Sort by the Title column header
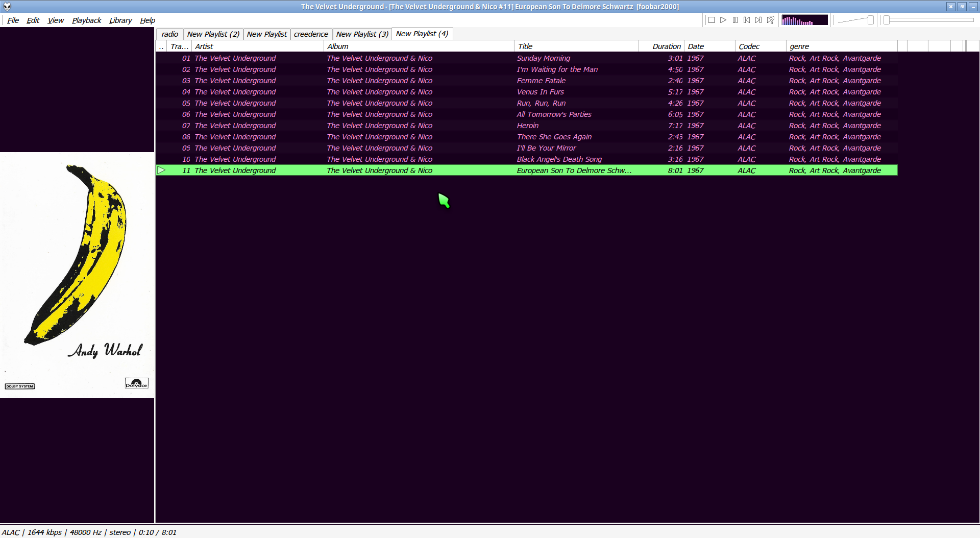 [577, 46]
